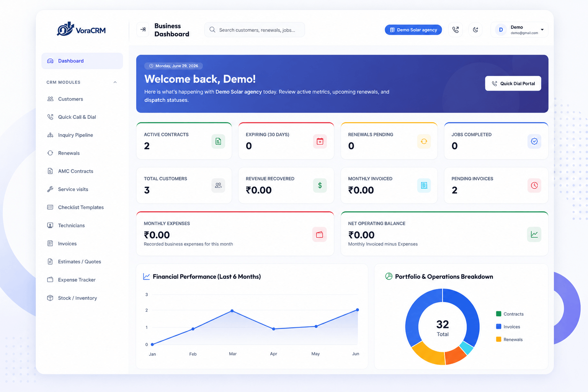
Task: Open Service visits page
Action: point(82,189)
